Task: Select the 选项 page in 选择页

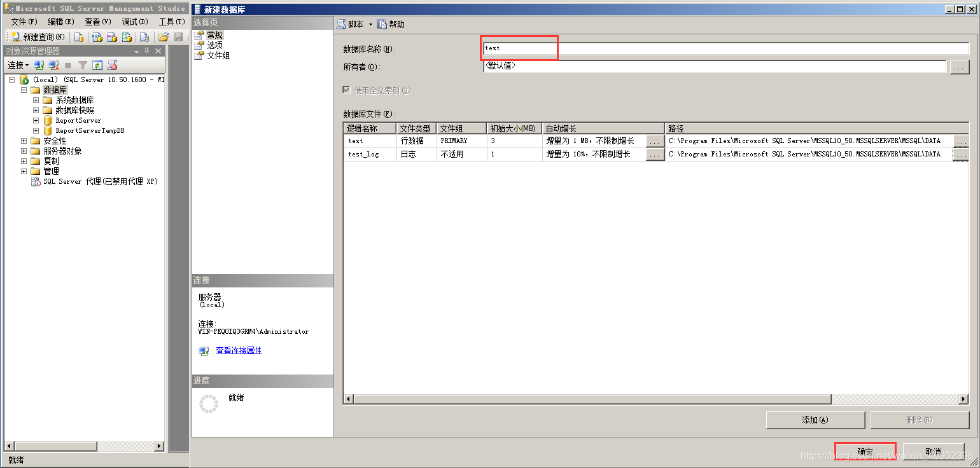Action: pos(214,45)
